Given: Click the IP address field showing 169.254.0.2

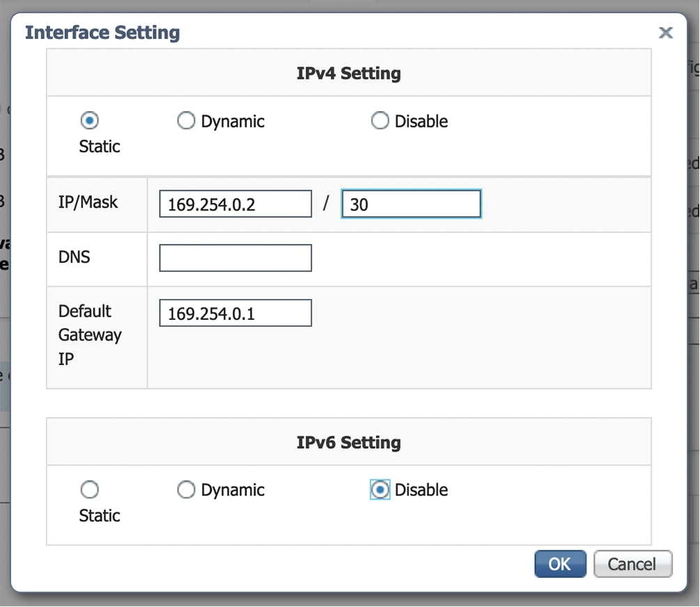Looking at the screenshot, I should pos(235,205).
